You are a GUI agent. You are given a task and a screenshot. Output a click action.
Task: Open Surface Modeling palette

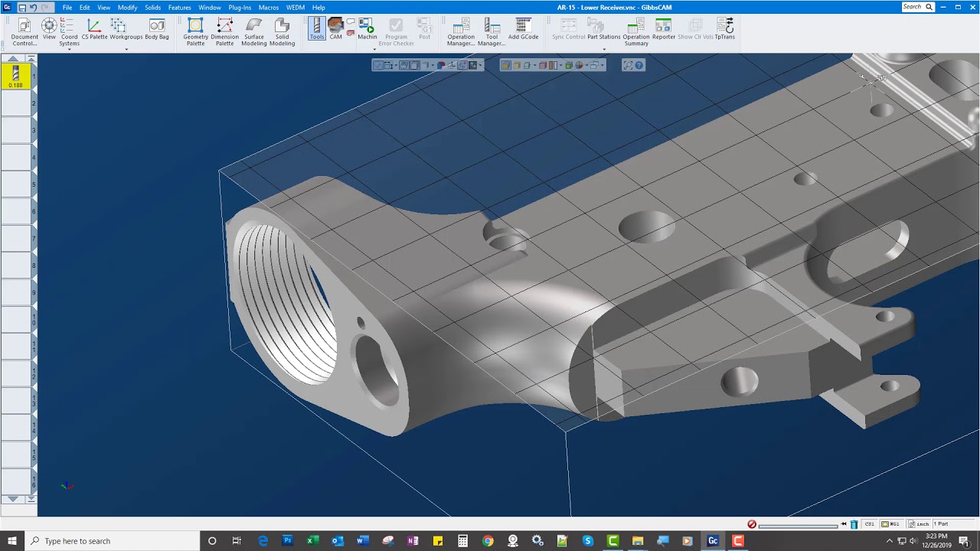click(x=254, y=32)
